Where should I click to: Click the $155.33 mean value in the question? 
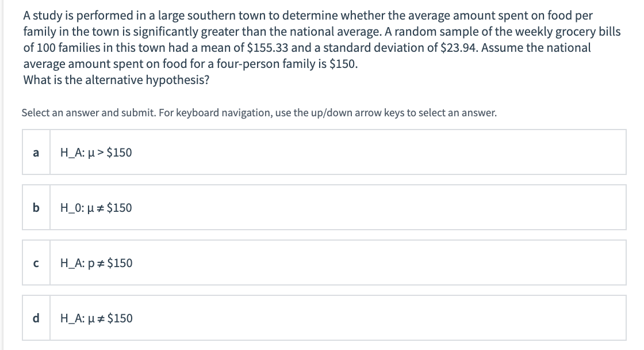click(268, 48)
